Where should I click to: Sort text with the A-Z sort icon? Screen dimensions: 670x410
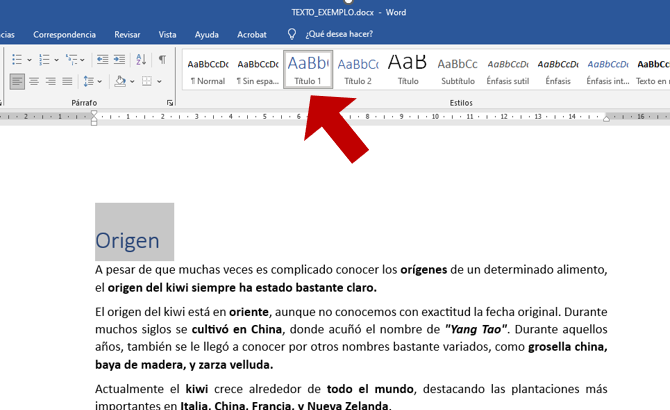141,60
